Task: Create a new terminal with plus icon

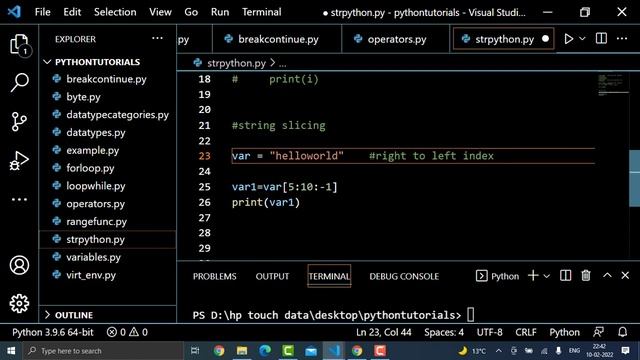Action: pyautogui.click(x=533, y=276)
